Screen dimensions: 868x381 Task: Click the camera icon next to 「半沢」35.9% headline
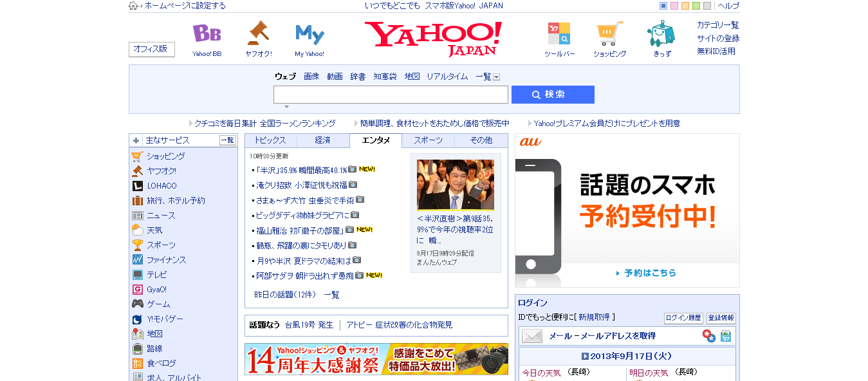[x=352, y=170]
